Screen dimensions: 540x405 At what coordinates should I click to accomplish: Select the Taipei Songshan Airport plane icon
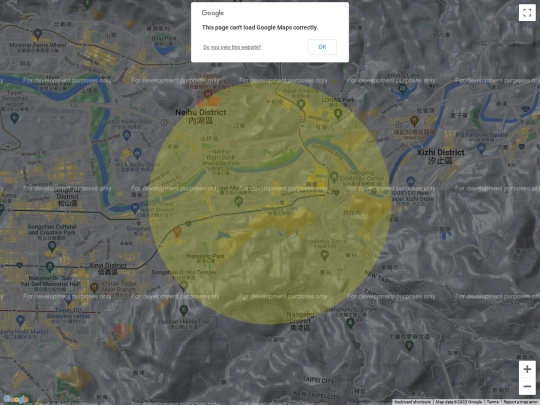point(14,118)
